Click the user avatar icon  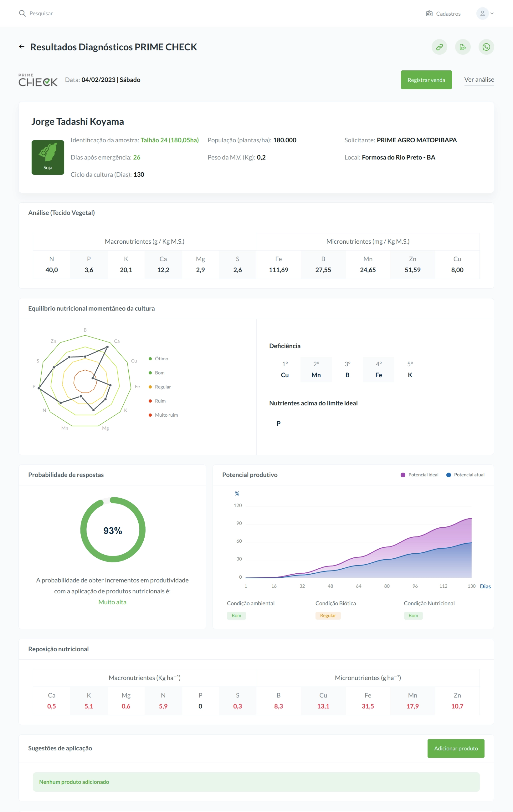click(482, 13)
